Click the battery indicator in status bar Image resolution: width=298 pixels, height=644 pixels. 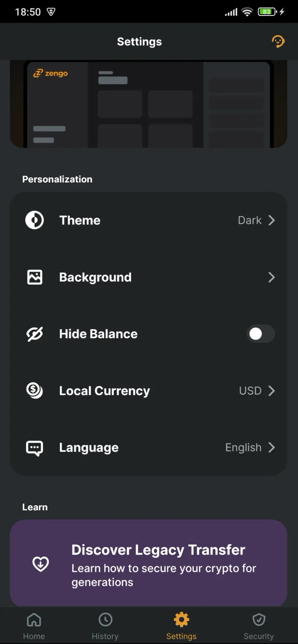pyautogui.click(x=267, y=12)
